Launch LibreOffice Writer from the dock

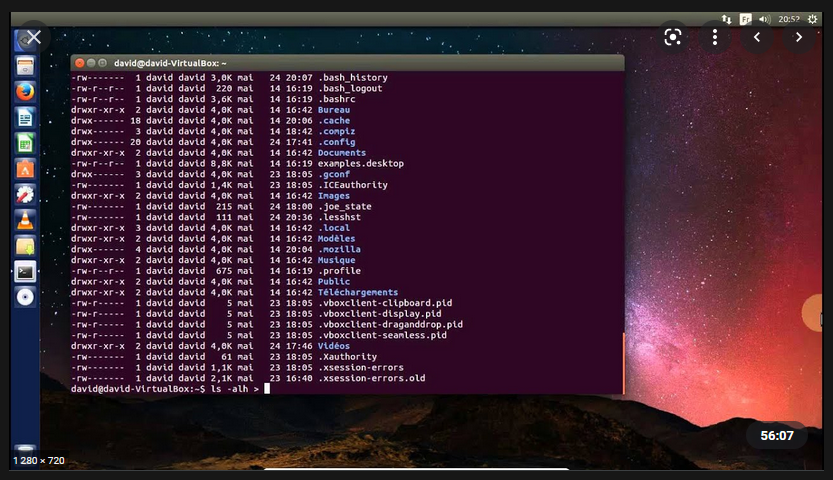[25, 117]
